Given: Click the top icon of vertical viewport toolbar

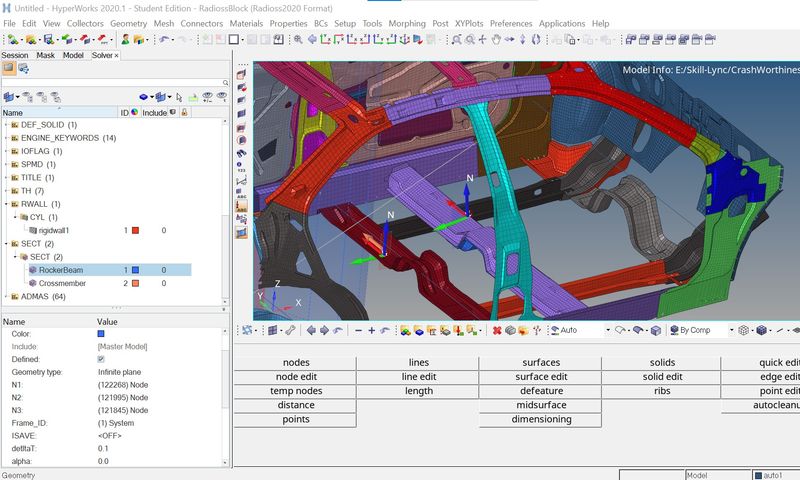Looking at the screenshot, I should point(241,74).
